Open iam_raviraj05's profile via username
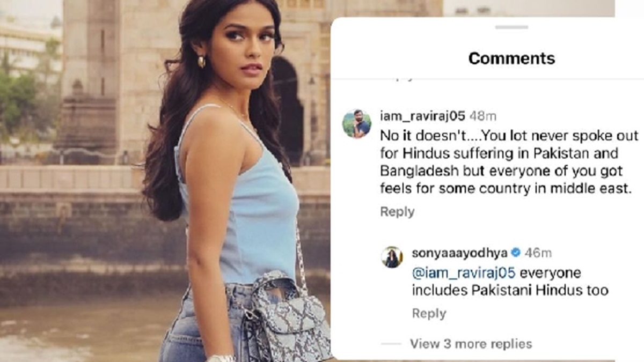The width and height of the screenshot is (644, 362). (422, 115)
